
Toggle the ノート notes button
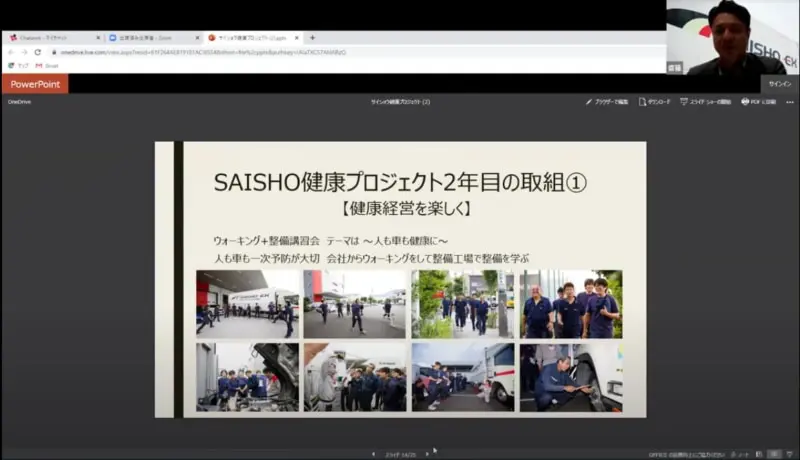pos(740,454)
